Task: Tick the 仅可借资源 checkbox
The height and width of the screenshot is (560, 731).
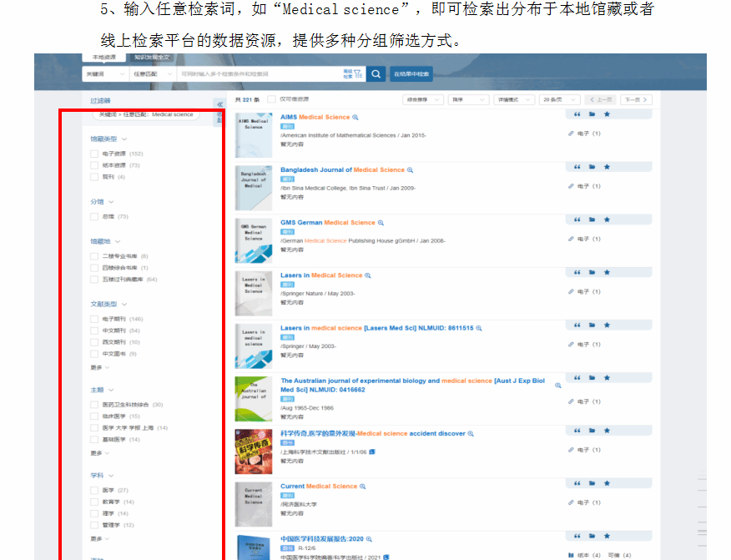Action: (271, 98)
